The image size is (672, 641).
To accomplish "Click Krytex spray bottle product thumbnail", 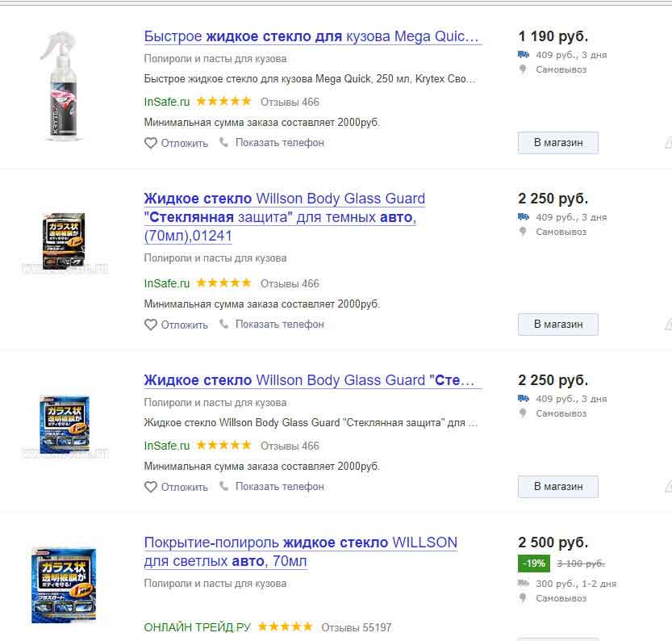I will pos(63,86).
